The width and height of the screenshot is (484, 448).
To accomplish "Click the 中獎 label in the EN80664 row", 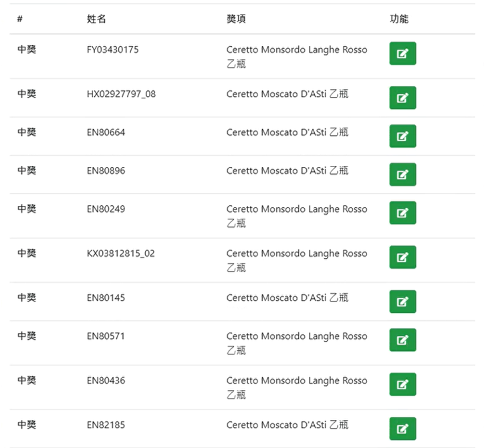I will 27,132.
